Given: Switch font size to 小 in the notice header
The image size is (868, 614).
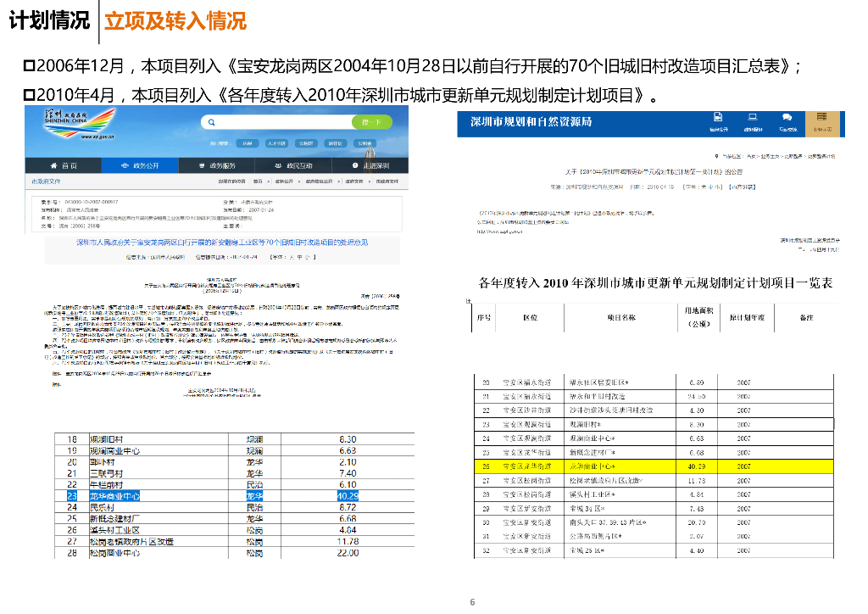Looking at the screenshot, I should point(718,187).
